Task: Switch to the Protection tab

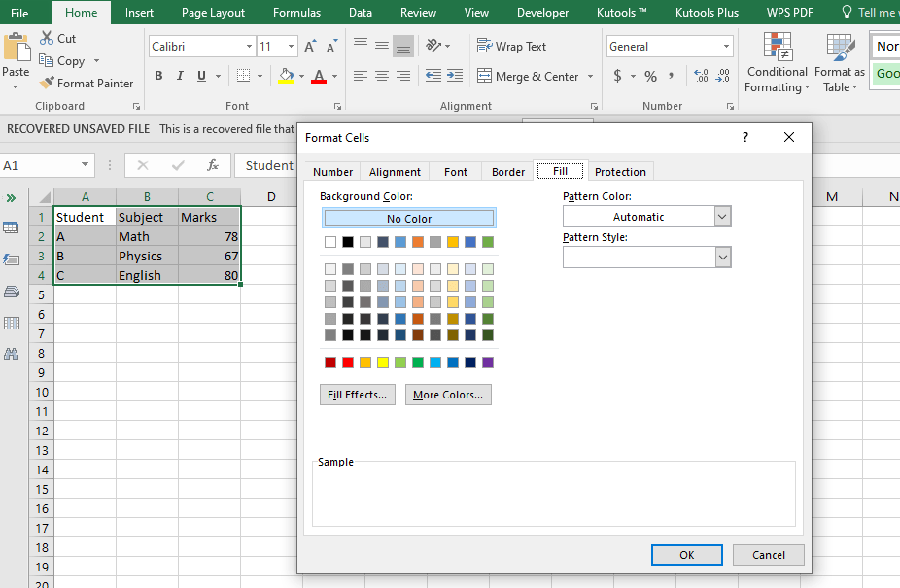Action: pyautogui.click(x=620, y=172)
